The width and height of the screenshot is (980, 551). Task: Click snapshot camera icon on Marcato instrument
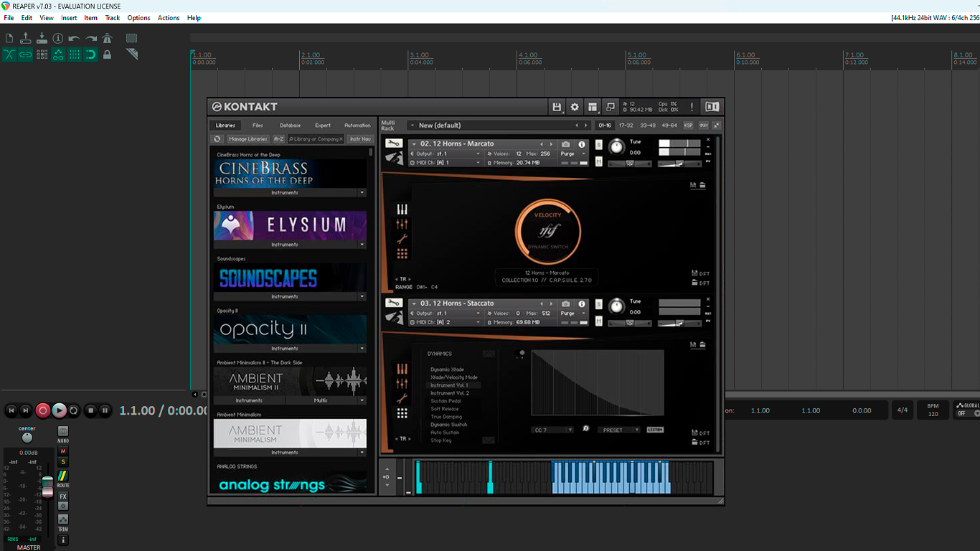click(566, 144)
